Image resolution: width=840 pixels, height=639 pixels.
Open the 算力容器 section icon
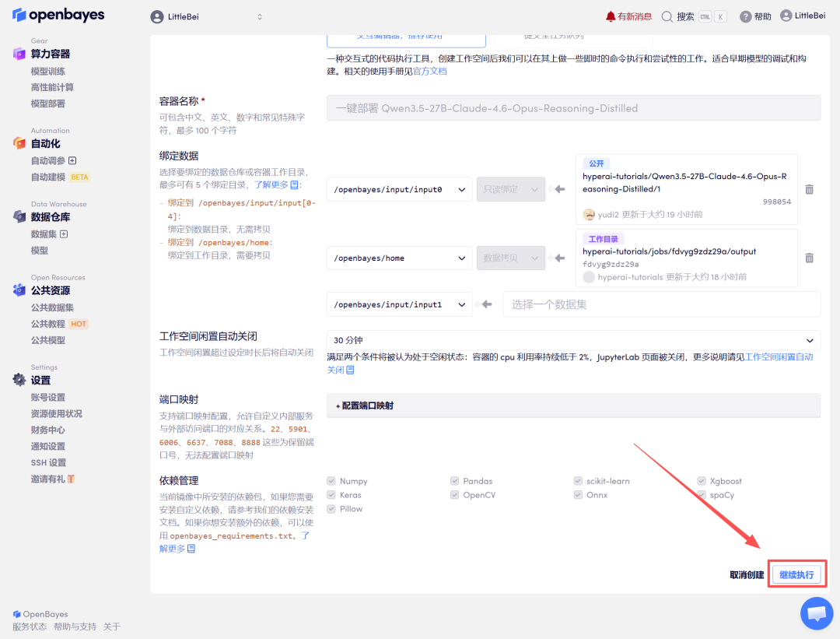click(19, 54)
